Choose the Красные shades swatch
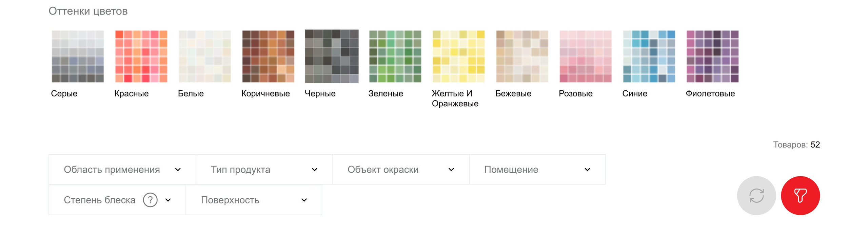 141,56
